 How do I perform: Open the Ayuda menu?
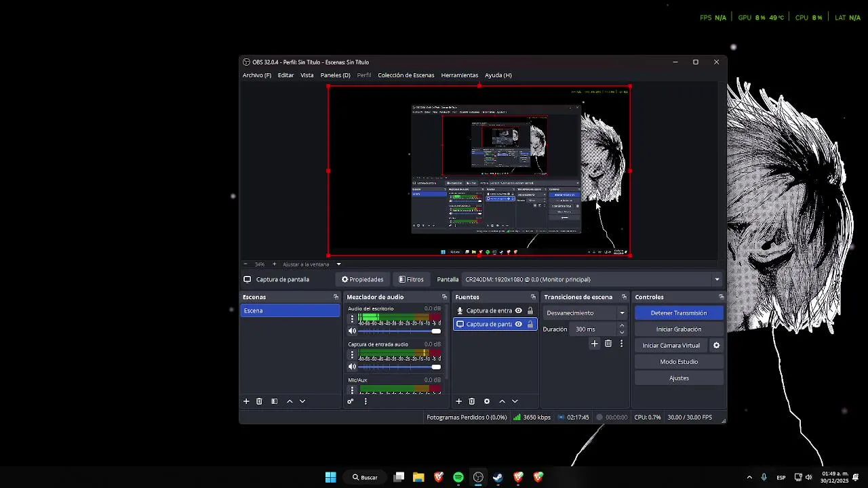coord(498,75)
